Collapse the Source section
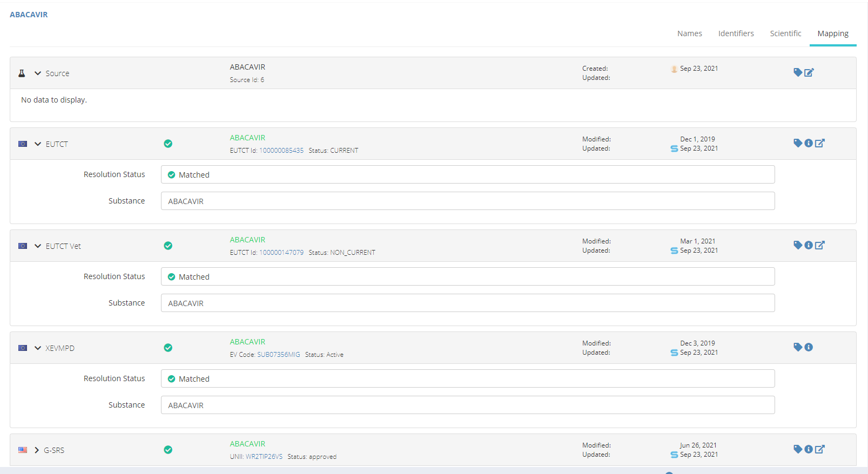Image resolution: width=868 pixels, height=474 pixels. (38, 73)
